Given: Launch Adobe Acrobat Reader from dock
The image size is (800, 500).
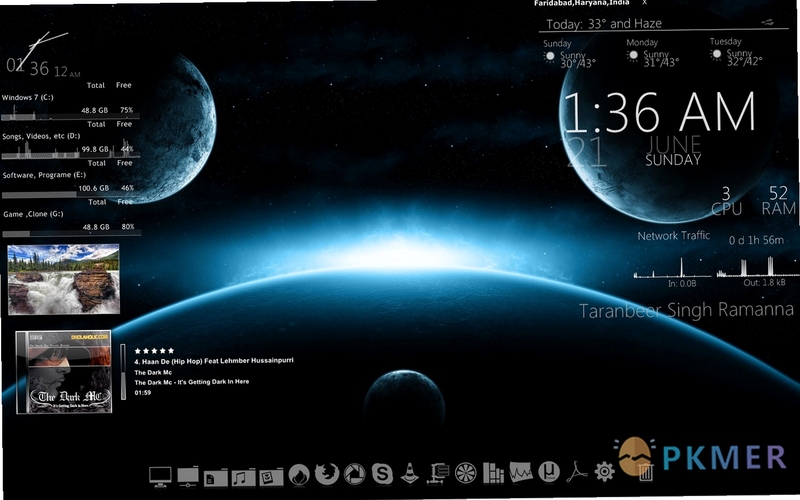Looking at the screenshot, I should coord(577,471).
